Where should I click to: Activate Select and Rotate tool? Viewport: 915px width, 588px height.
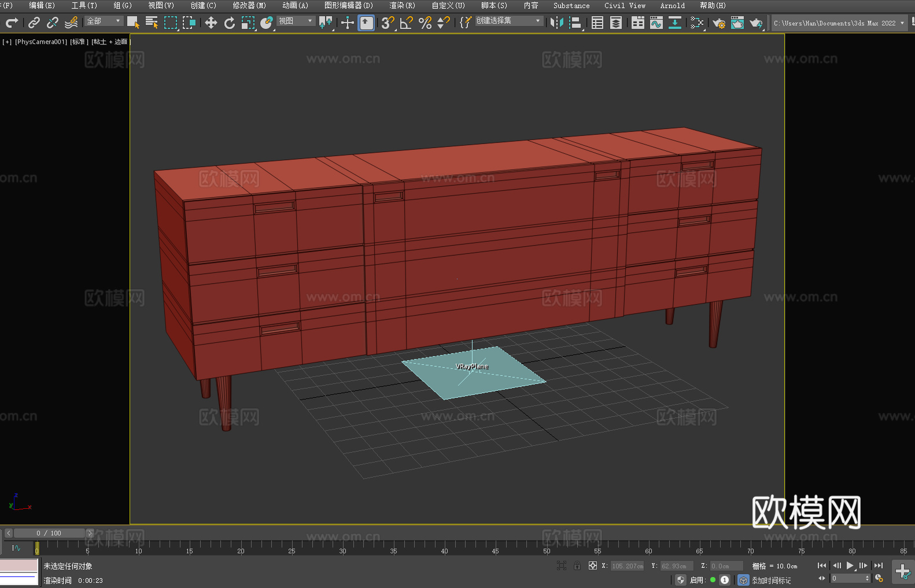click(230, 23)
